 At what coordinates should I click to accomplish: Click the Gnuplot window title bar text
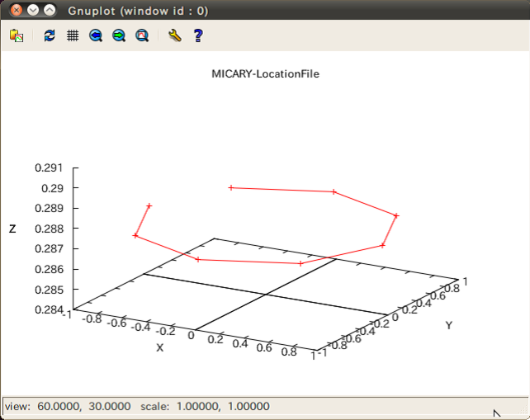tap(138, 11)
